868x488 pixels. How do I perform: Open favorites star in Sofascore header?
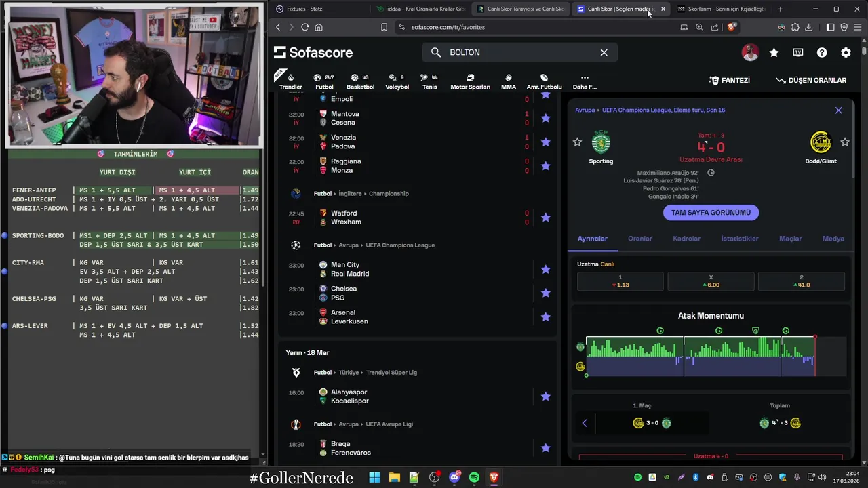(774, 52)
